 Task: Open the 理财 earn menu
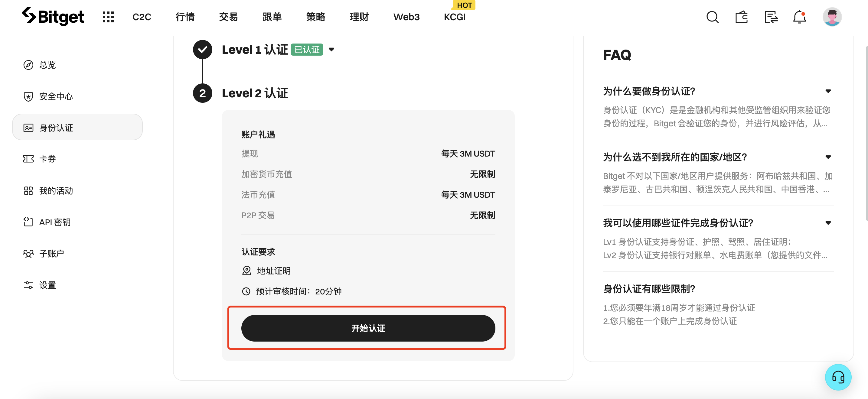[359, 17]
